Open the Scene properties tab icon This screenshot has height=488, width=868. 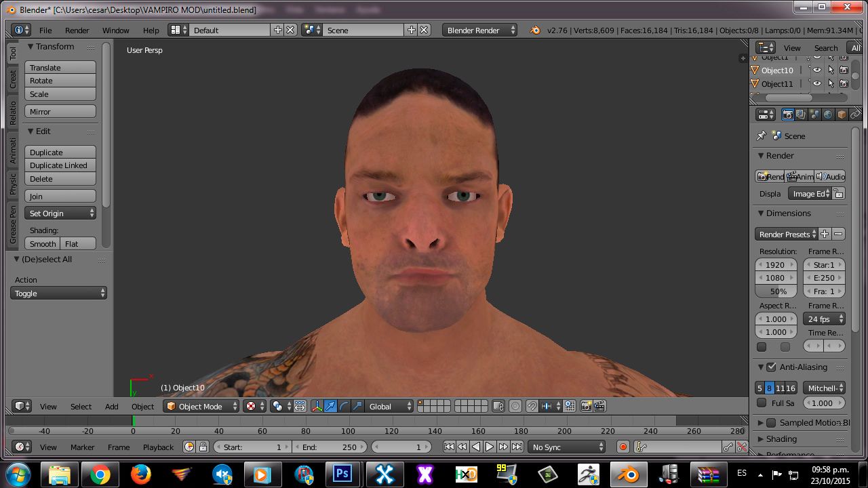(x=814, y=115)
